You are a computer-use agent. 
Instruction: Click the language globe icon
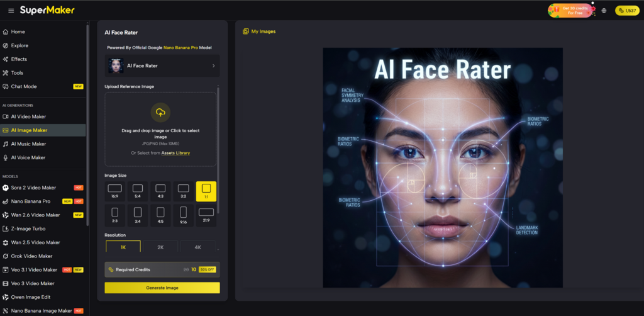click(x=604, y=11)
